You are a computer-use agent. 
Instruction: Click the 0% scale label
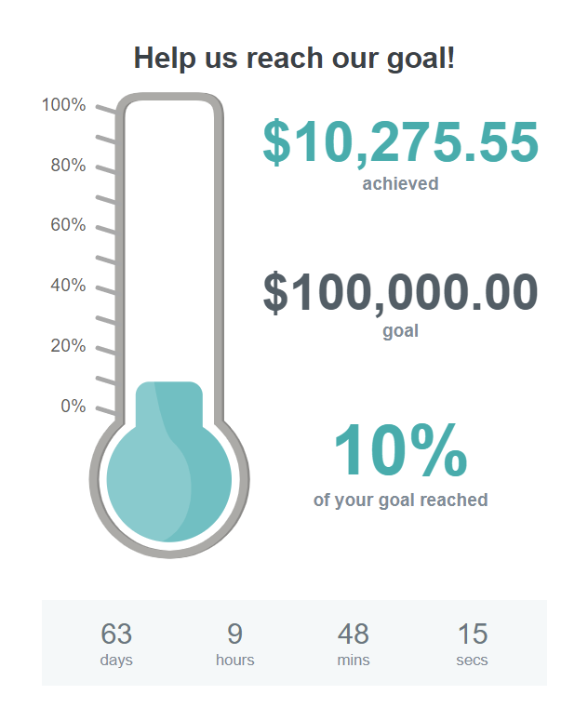(x=73, y=406)
